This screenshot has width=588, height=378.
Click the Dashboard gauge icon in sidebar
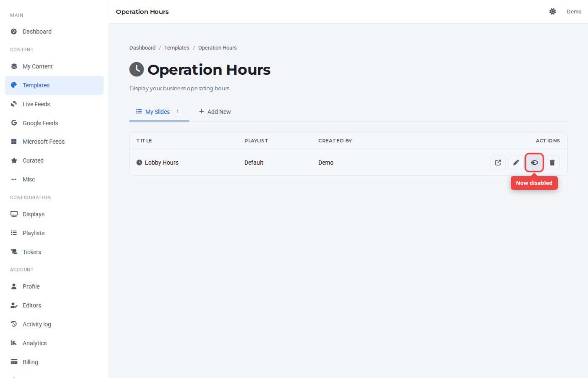point(14,31)
